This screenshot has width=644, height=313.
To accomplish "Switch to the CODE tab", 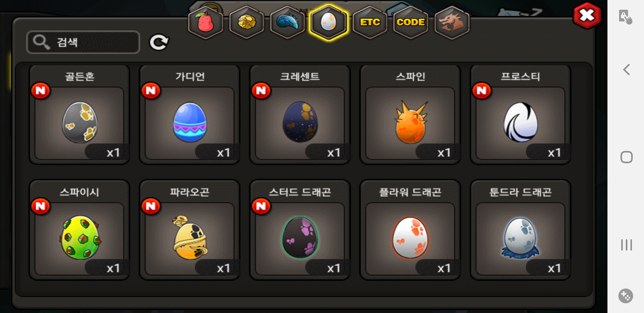I will [411, 22].
